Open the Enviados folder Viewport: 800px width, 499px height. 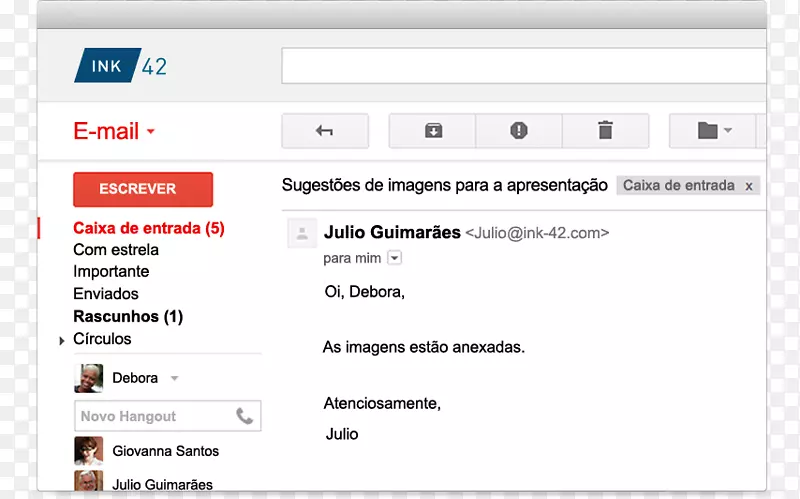point(105,294)
